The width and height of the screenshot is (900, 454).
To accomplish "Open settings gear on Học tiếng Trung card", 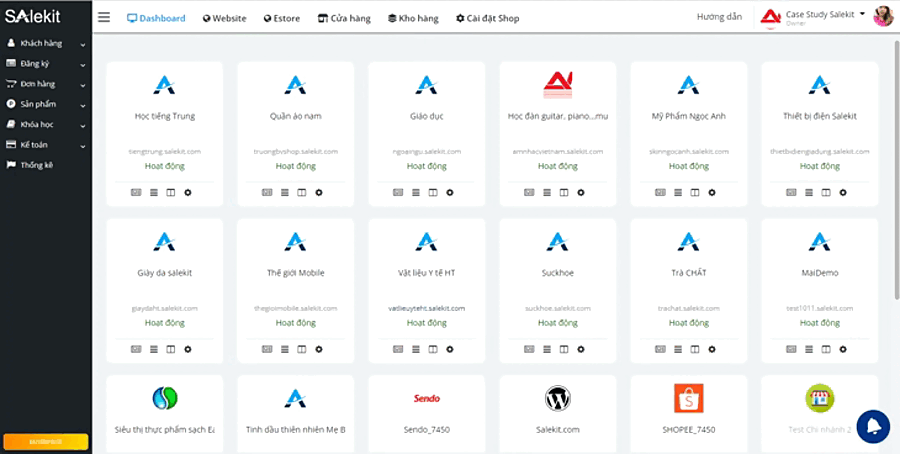I will 188,192.
